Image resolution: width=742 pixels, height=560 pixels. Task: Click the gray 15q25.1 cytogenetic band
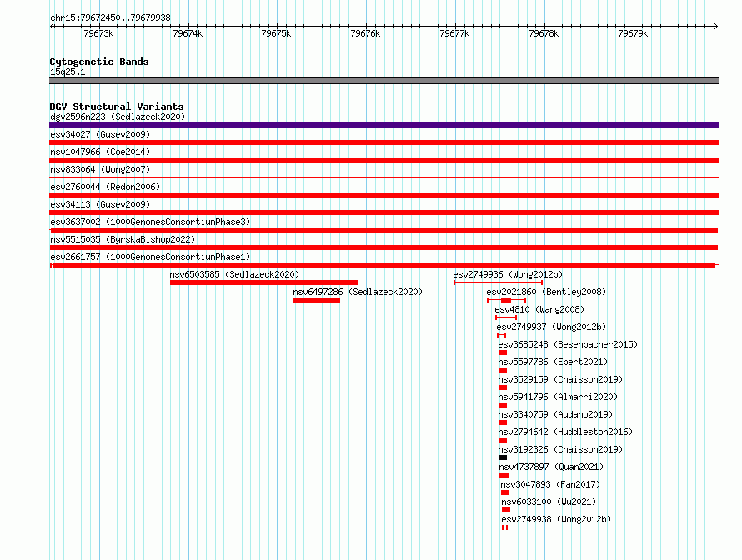[384, 81]
